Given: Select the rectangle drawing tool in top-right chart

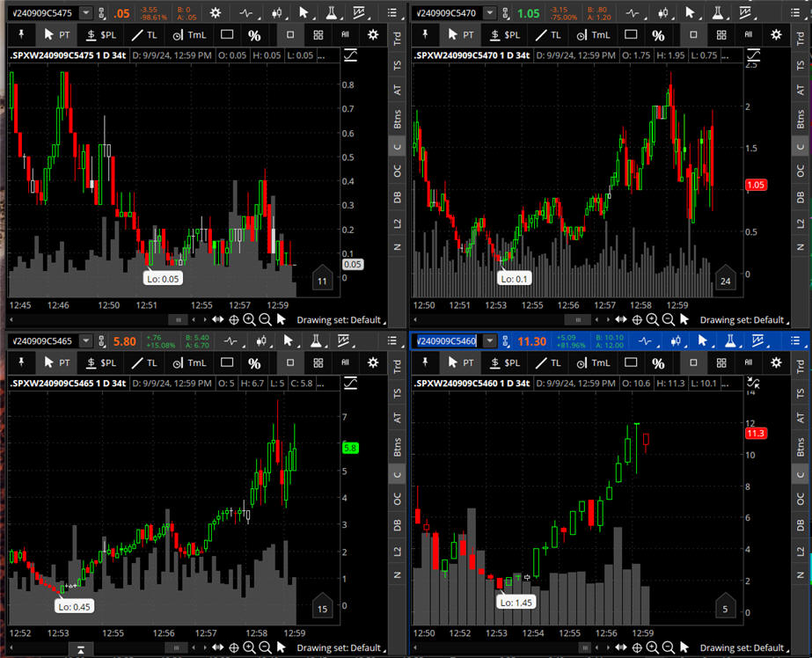Looking at the screenshot, I should pyautogui.click(x=631, y=35).
